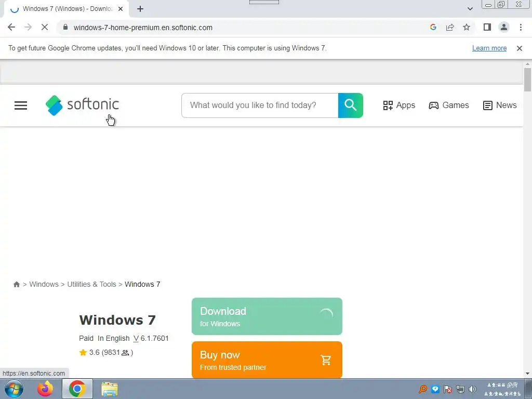Click the network tray icon

[460, 389]
